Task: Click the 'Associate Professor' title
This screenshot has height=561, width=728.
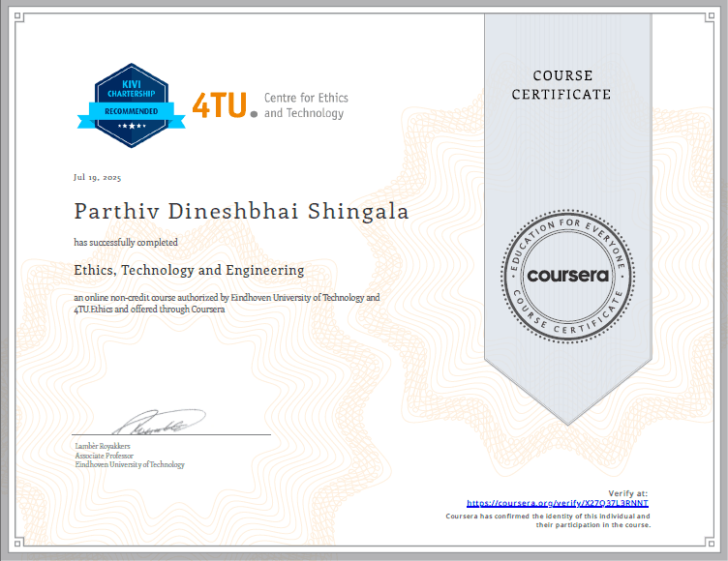Action: click(x=104, y=456)
